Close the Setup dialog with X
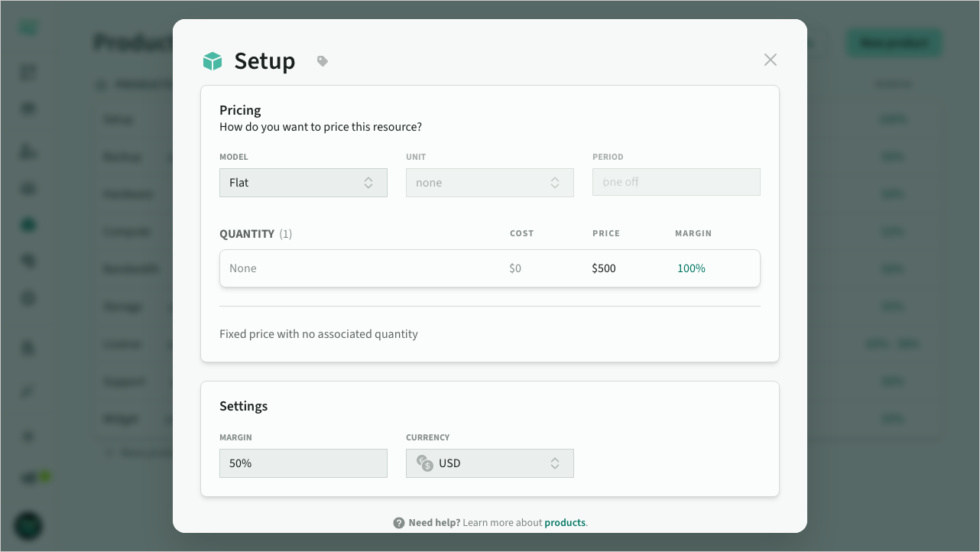Image resolution: width=980 pixels, height=552 pixels. [770, 60]
